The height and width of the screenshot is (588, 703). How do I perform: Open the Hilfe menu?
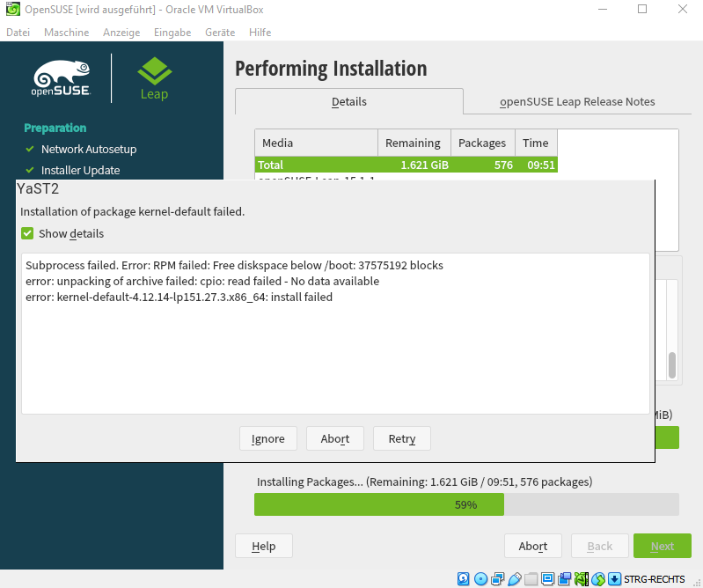click(260, 33)
